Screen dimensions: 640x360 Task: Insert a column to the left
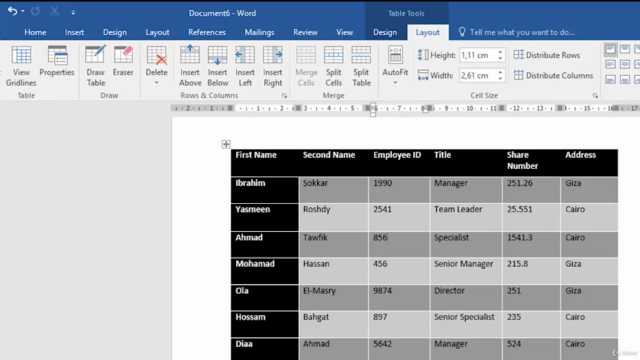[245, 66]
